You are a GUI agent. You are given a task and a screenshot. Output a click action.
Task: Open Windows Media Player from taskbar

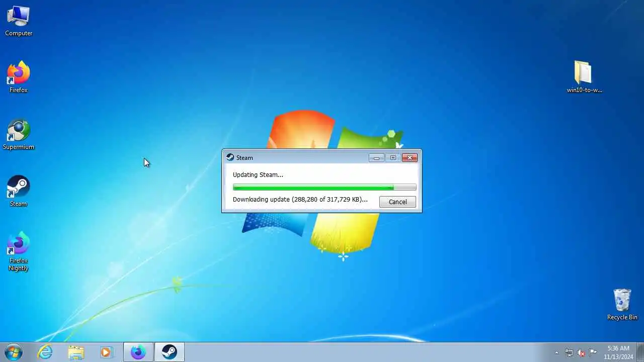click(x=106, y=352)
